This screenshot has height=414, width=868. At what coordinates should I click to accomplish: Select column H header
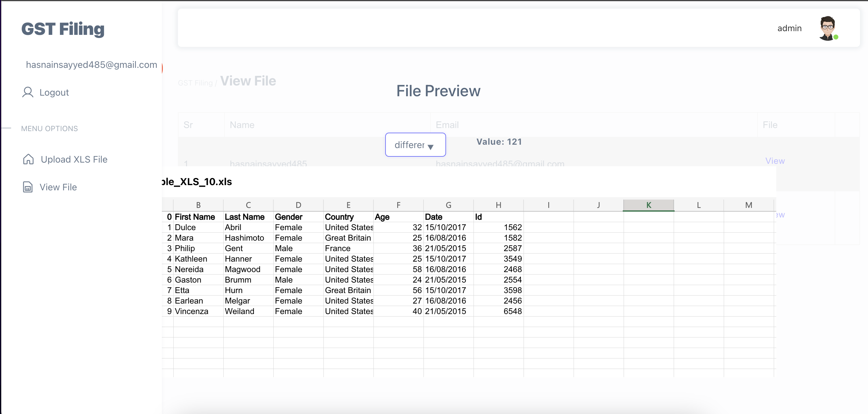pos(498,205)
